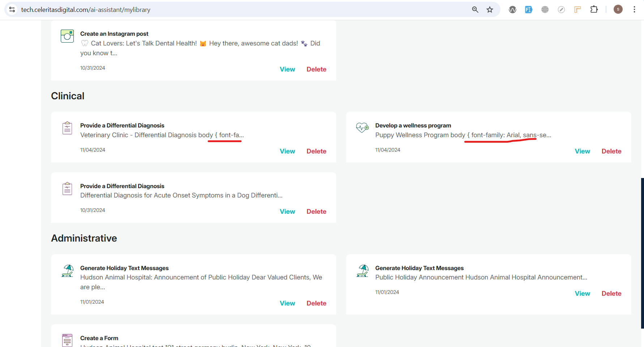Open the Extensions puzzle piece menu
The image size is (644, 347).
pos(594,9)
